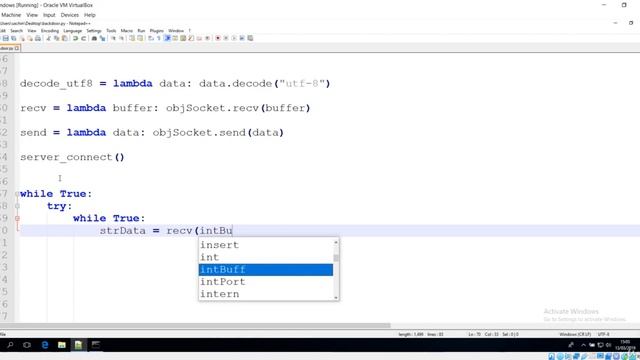The width and height of the screenshot is (640, 360).
Task: Open Notepad++ Encoding menu
Action: [50, 31]
